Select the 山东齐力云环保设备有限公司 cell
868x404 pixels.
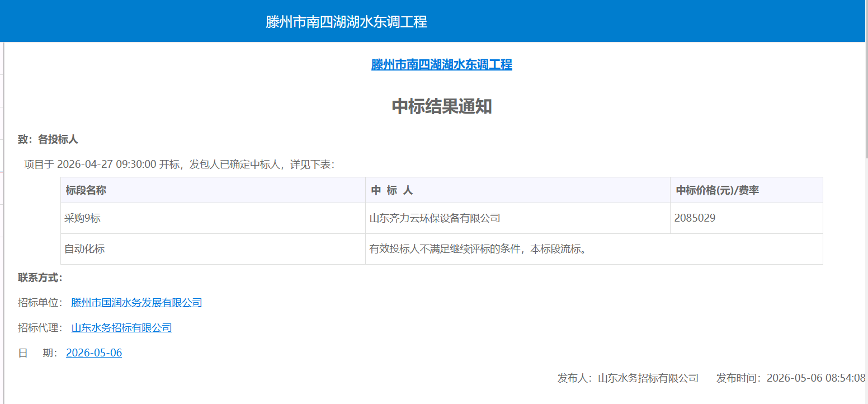tap(518, 218)
